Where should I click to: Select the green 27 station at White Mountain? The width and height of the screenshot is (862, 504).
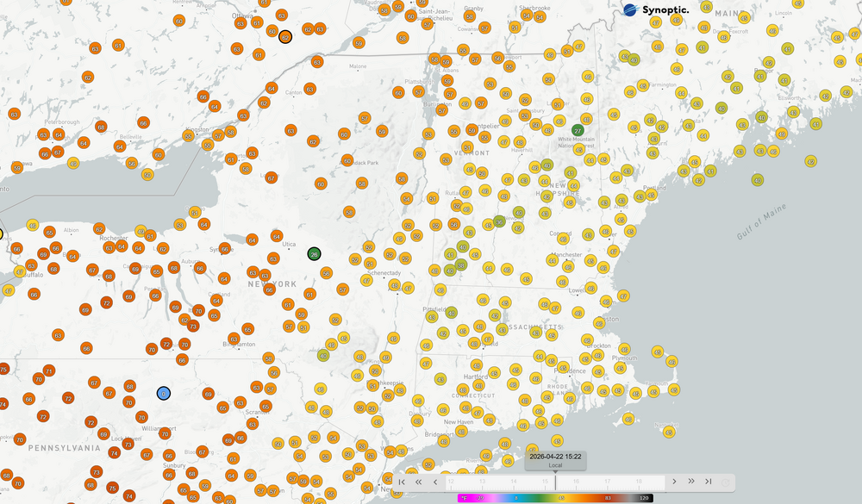(578, 130)
